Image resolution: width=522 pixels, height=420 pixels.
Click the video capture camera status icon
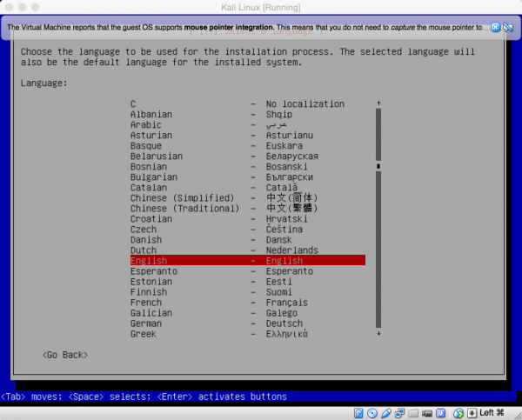coord(427,413)
